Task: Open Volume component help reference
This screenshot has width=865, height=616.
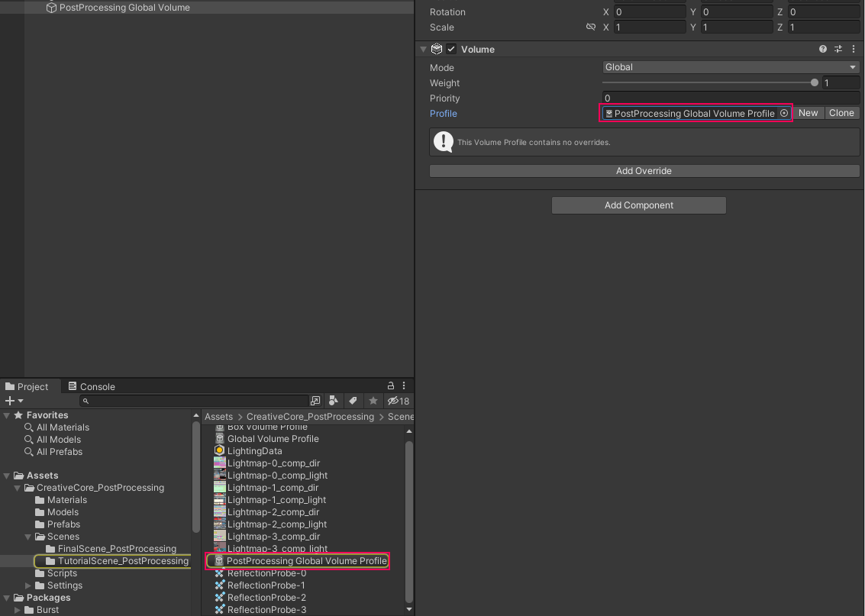Action: (x=823, y=49)
